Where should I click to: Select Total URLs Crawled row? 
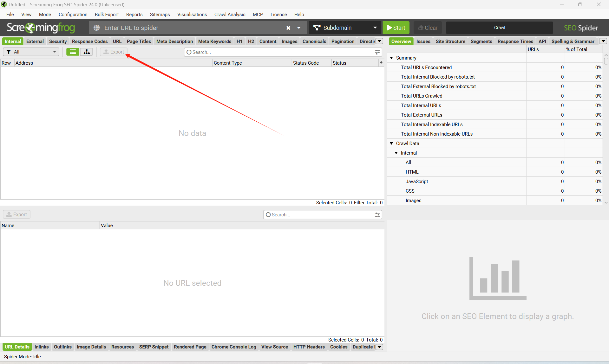click(x=495, y=96)
